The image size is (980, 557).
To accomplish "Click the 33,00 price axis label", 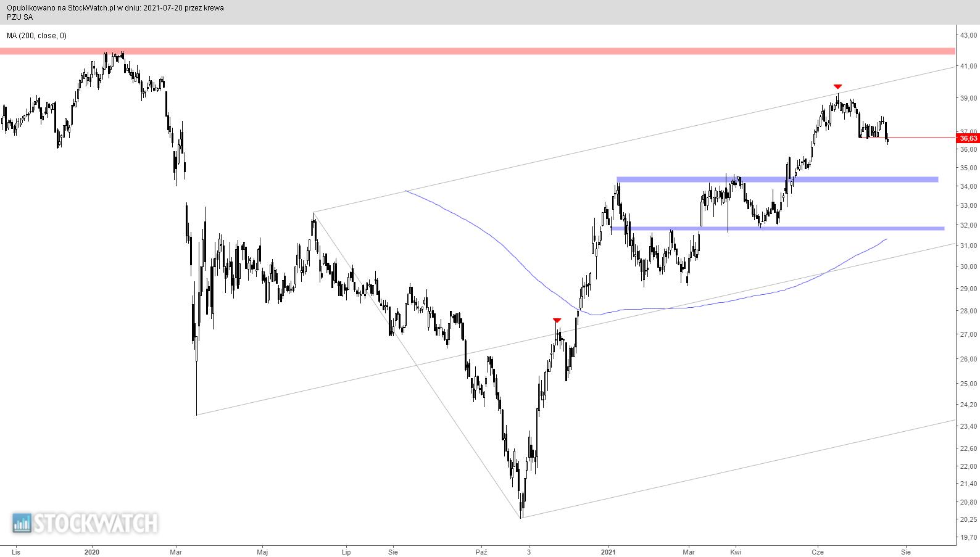I will click(x=968, y=205).
